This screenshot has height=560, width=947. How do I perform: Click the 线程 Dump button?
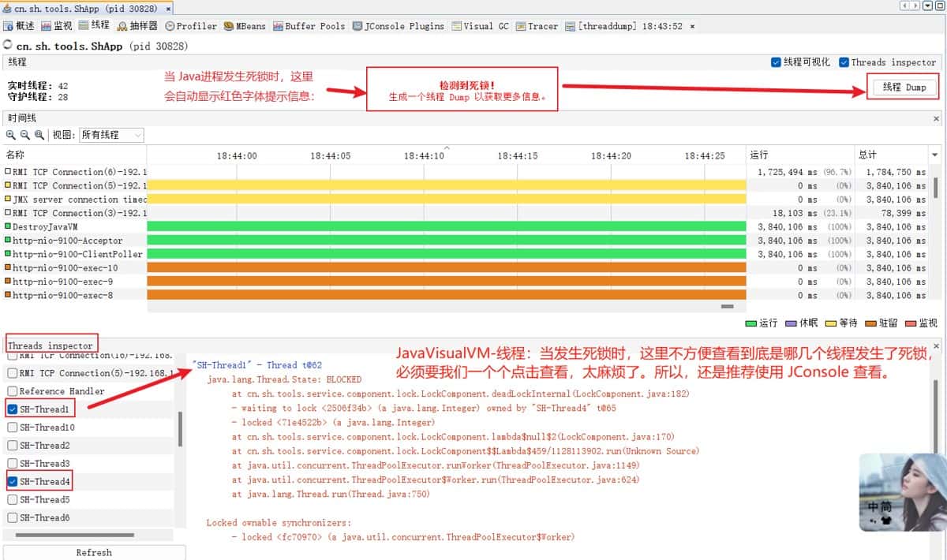(904, 88)
